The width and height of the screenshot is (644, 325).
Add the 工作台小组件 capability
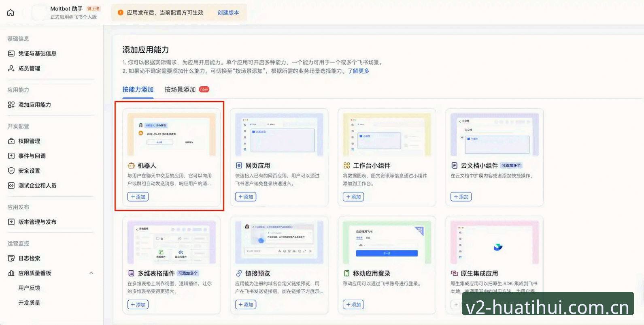[353, 197]
